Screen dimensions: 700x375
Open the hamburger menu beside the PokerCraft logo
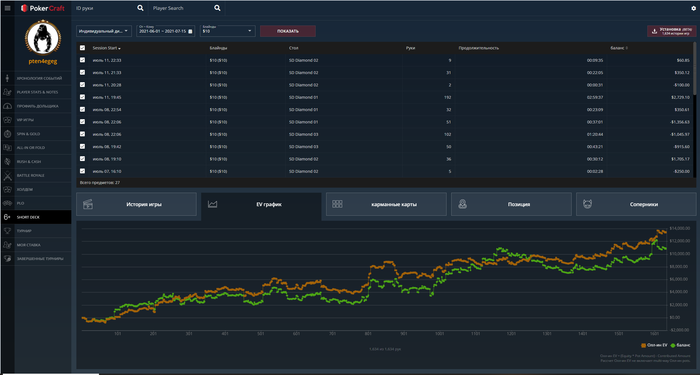click(8, 8)
